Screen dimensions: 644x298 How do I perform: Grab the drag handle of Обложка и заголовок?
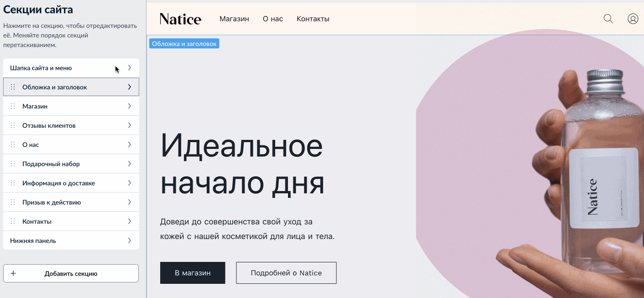13,87
